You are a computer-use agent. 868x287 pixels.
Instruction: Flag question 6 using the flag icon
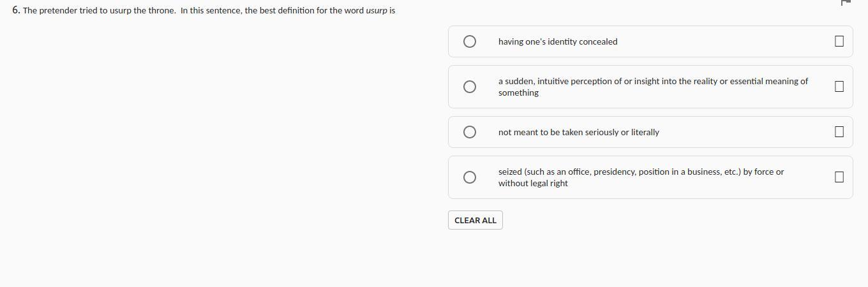coord(846,3)
